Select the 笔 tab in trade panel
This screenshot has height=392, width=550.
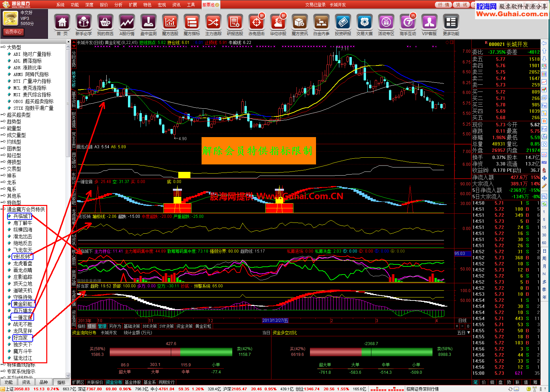point(475,382)
